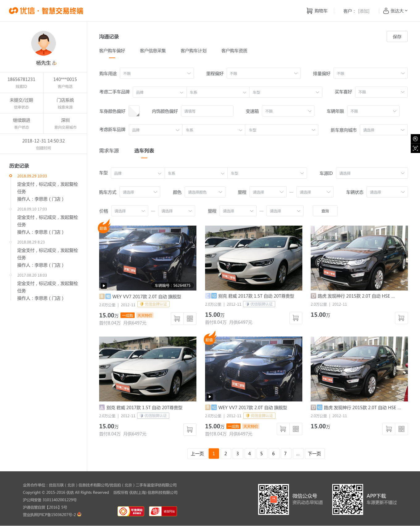This screenshot has width=420, height=526.
Task: Click the 超值 flame badge on first car
Action: 104,227
